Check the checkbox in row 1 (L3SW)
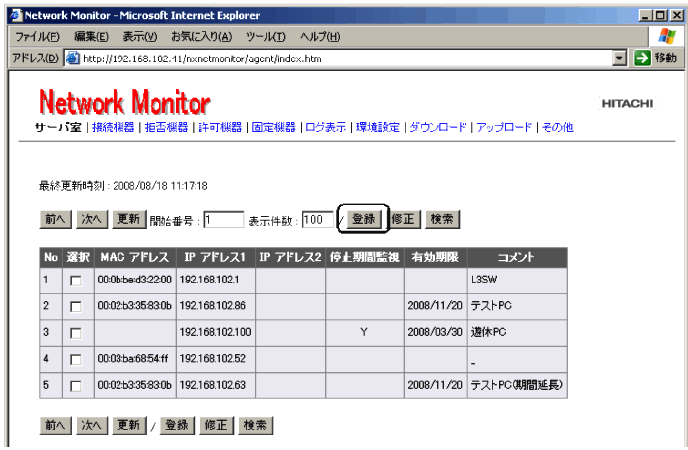Image resolution: width=688 pixels, height=450 pixels. [x=76, y=281]
